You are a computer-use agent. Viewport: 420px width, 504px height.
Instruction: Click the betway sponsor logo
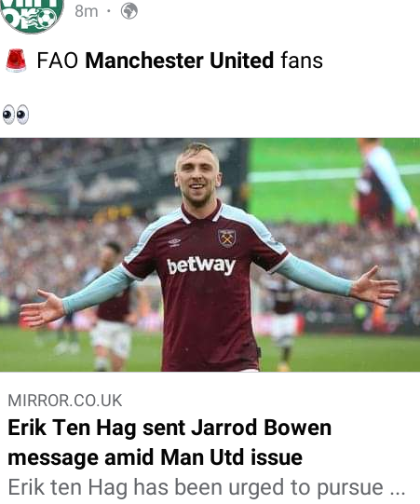pyautogui.click(x=201, y=266)
